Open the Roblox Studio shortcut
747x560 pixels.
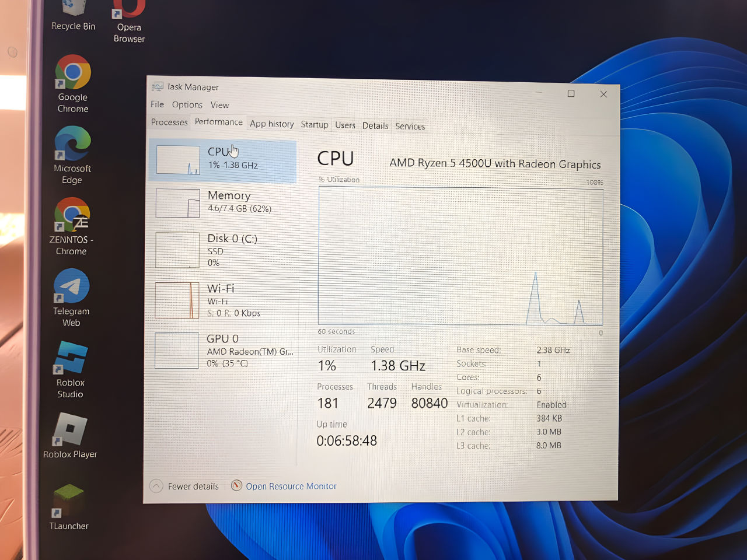coord(71,358)
